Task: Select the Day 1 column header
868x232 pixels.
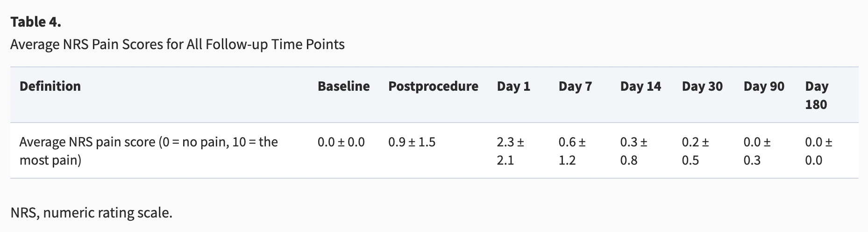Action: (x=513, y=86)
